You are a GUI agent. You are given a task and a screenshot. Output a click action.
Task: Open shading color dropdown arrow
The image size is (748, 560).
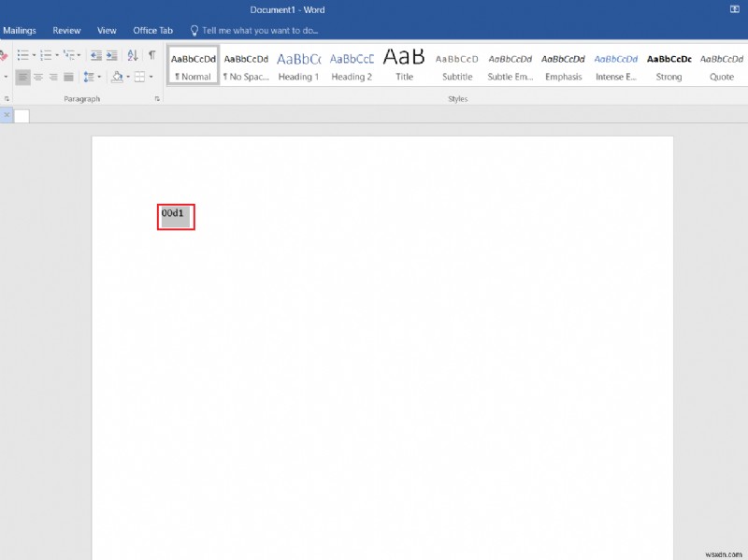(x=128, y=77)
